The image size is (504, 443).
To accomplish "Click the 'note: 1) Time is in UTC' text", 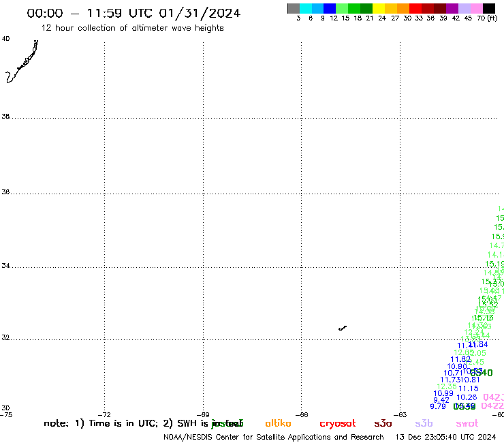I will 100,423.
